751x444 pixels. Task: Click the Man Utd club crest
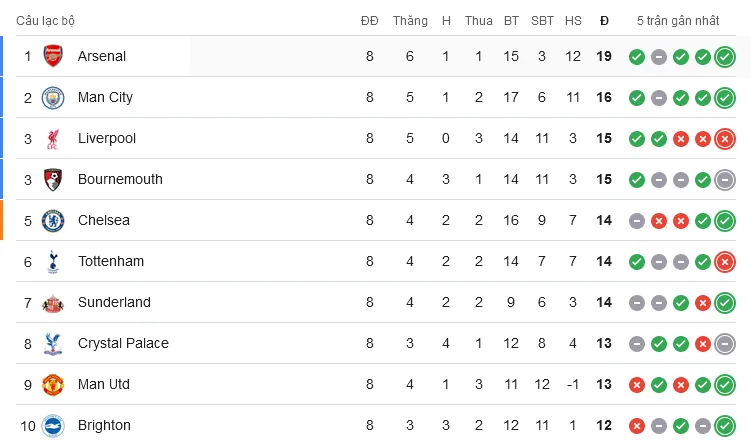tap(53, 384)
